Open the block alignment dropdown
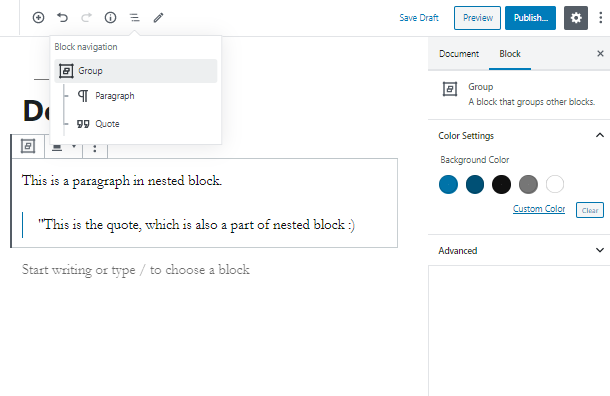The height and width of the screenshot is (396, 610). click(64, 148)
